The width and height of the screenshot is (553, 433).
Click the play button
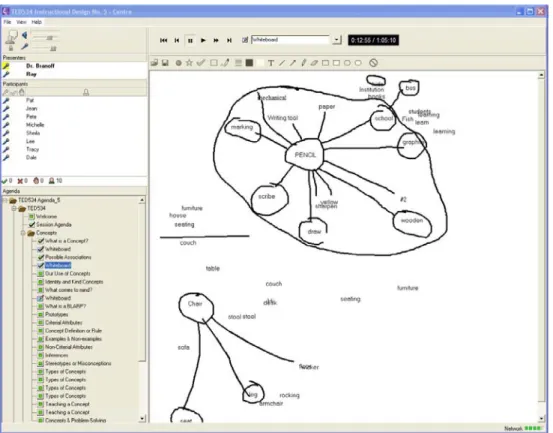pos(203,41)
